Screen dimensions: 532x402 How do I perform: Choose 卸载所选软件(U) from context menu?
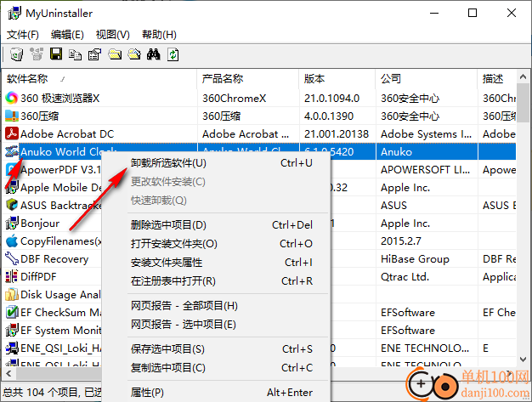point(216,163)
